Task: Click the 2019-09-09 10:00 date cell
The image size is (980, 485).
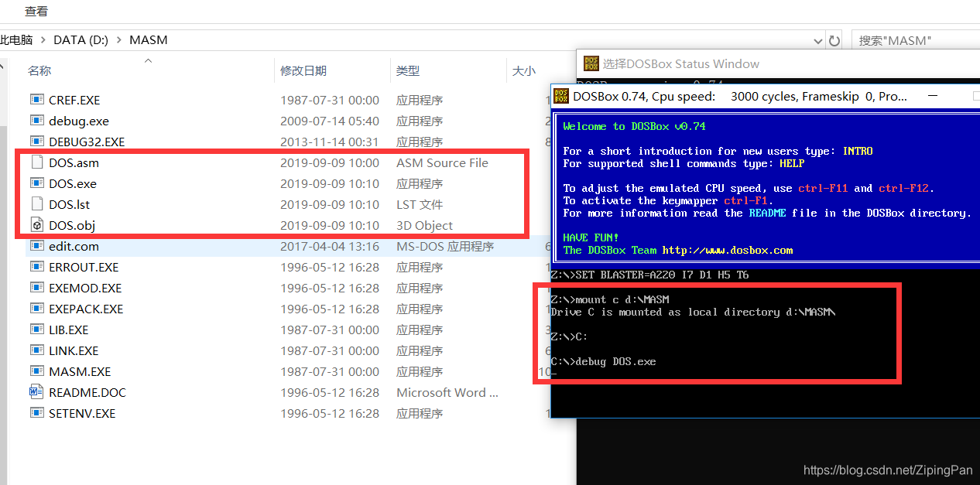Action: (330, 162)
